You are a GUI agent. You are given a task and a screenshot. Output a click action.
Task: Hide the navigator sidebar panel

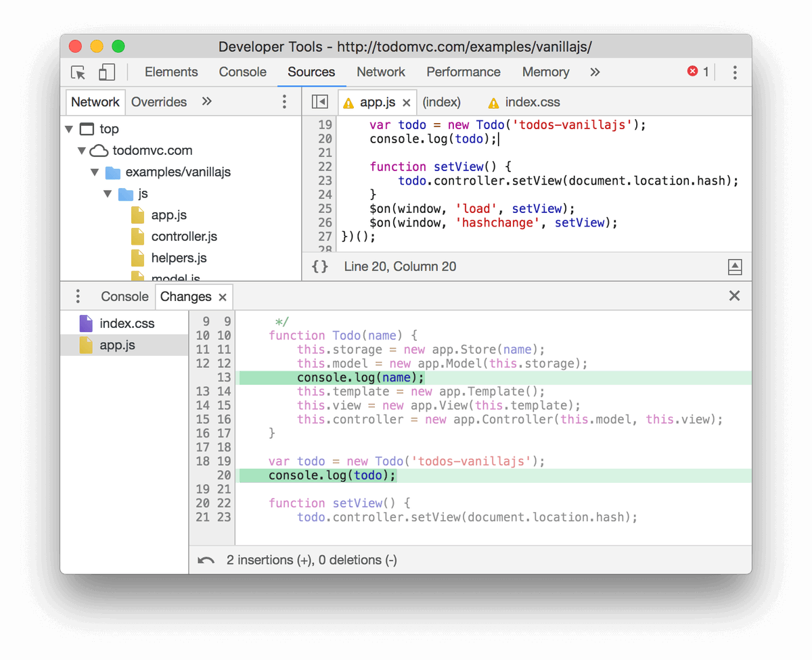point(319,102)
